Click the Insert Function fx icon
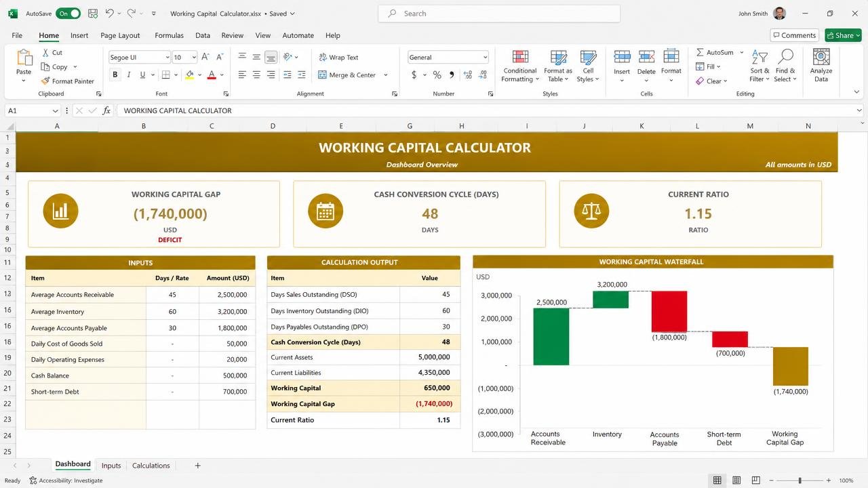Screen dimensions: 868x488 pyautogui.click(x=106, y=110)
